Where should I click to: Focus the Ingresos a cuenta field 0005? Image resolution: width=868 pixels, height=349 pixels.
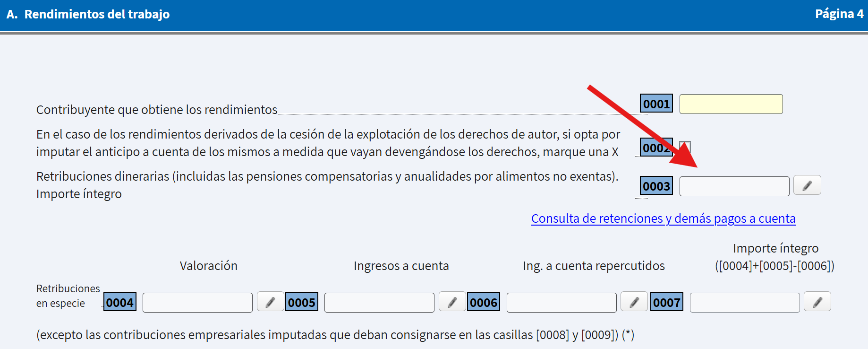click(379, 303)
